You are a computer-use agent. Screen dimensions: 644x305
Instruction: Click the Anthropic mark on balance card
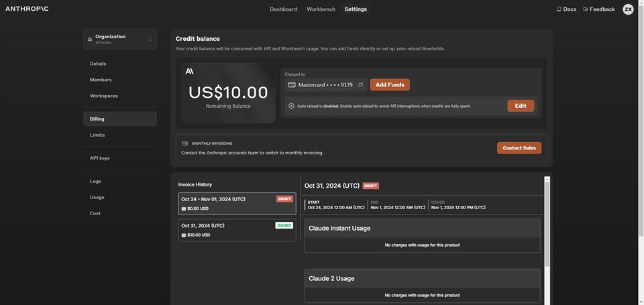(x=189, y=72)
